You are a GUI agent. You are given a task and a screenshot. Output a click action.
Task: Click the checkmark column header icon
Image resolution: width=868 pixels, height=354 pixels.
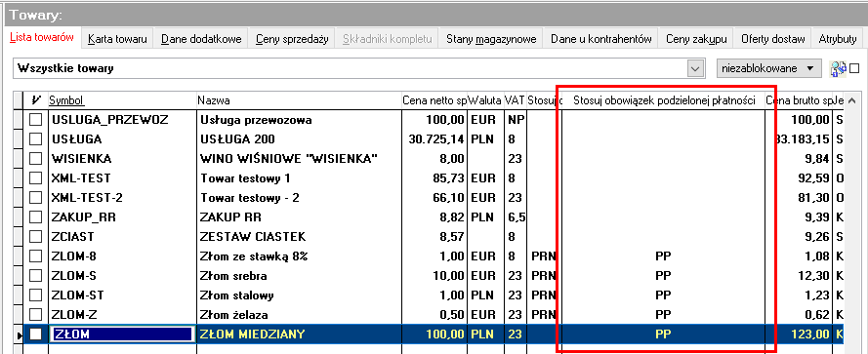[x=36, y=100]
